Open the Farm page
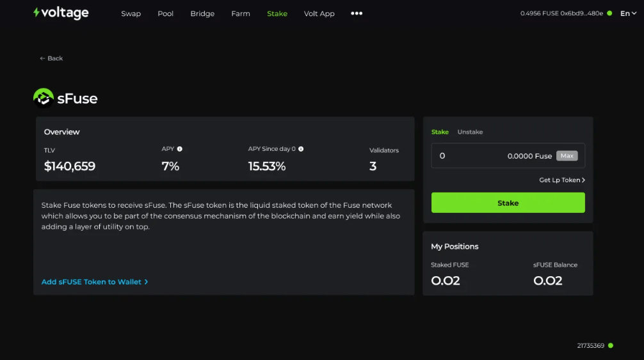The width and height of the screenshot is (644, 360). click(x=241, y=13)
